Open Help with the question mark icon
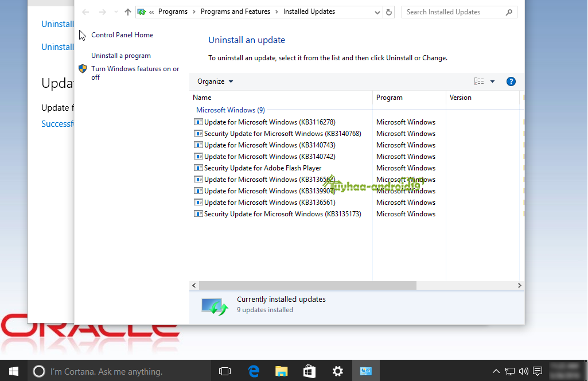The height and width of the screenshot is (381, 588). point(511,81)
